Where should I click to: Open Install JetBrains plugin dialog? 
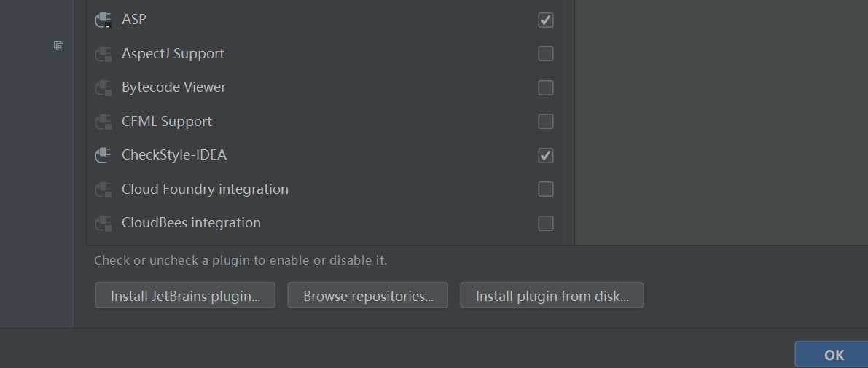185,296
